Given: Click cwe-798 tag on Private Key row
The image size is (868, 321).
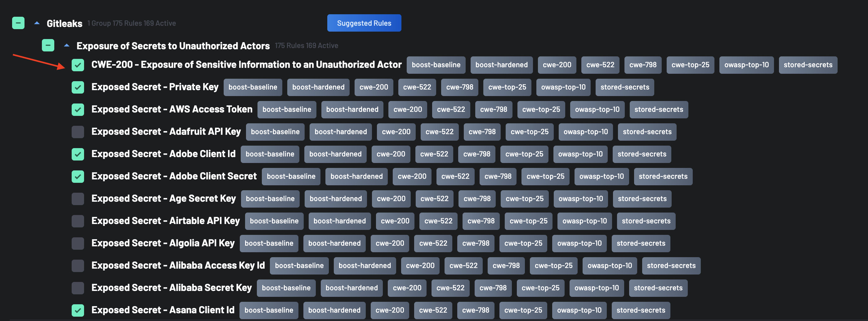Looking at the screenshot, I should (x=460, y=87).
